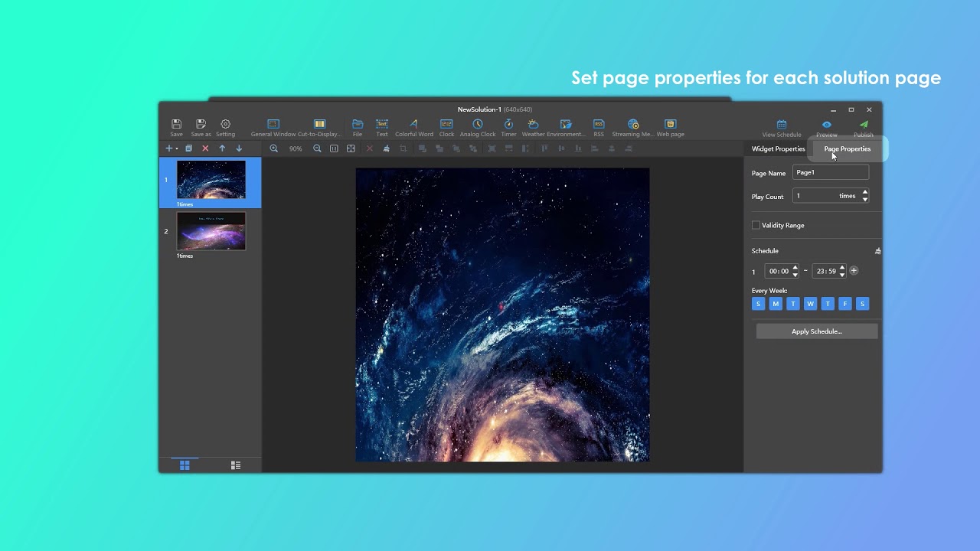Select the page 1 thumbnail
Image resolution: width=980 pixels, height=551 pixels.
pyautogui.click(x=211, y=179)
